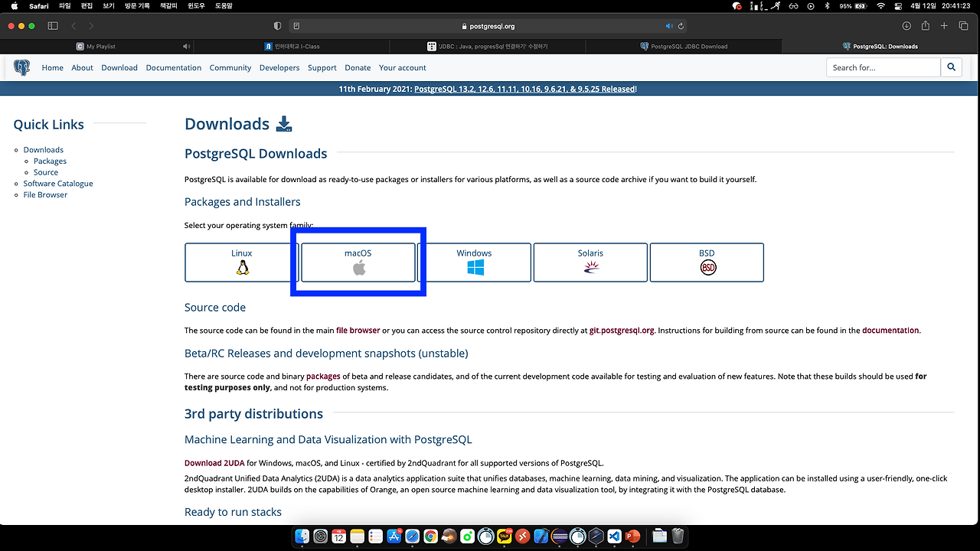
Task: Show Reader view icon in address bar
Action: coord(297,26)
